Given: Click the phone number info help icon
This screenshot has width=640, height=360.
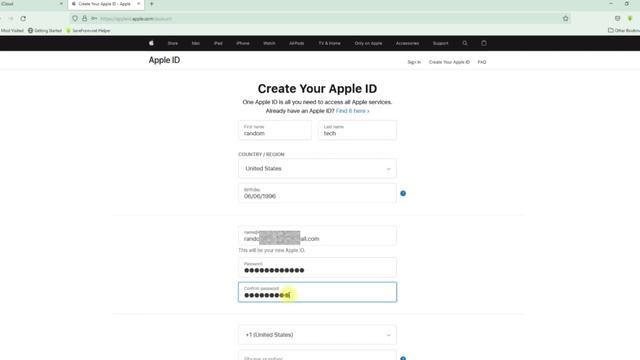Looking at the screenshot, I should [403, 358].
